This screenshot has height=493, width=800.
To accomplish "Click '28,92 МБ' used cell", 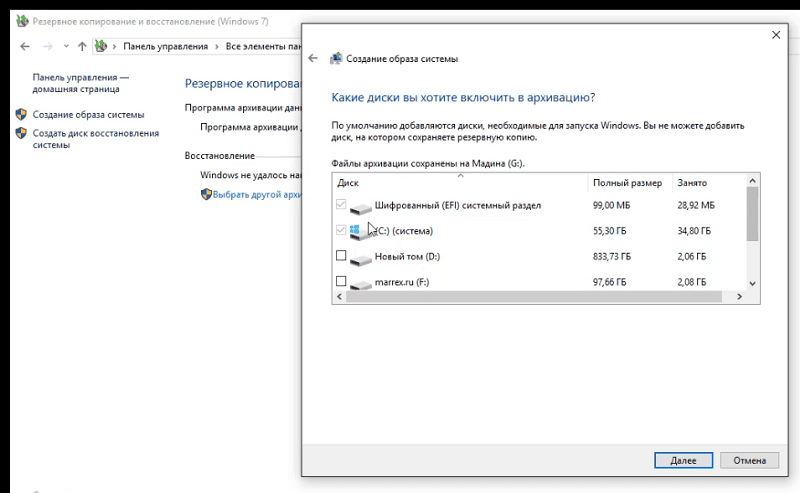I will pyautogui.click(x=696, y=205).
